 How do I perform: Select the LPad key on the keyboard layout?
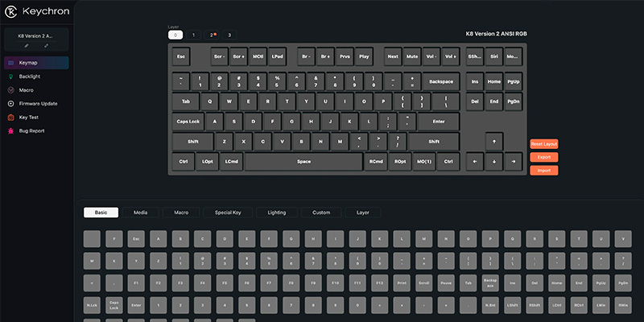pyautogui.click(x=277, y=56)
